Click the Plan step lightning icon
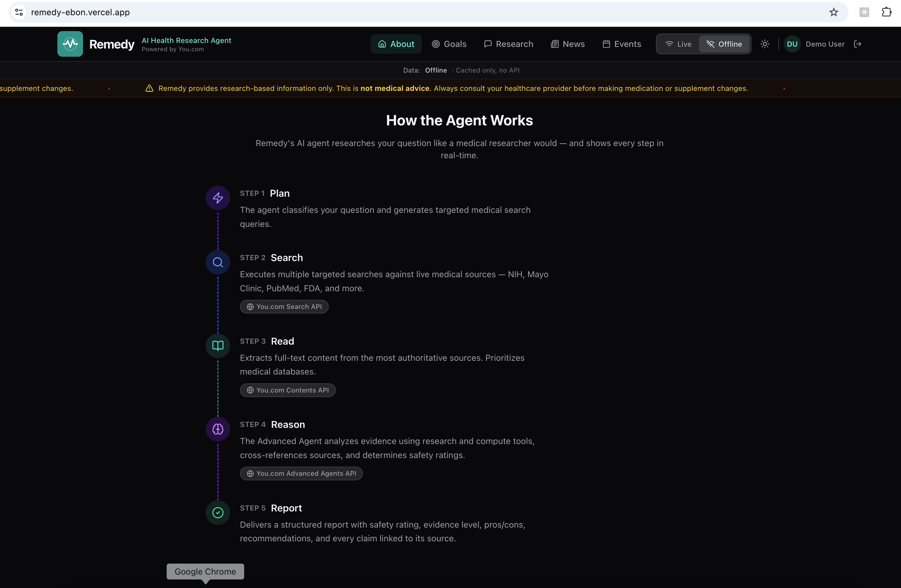This screenshot has height=588, width=901. pyautogui.click(x=218, y=198)
